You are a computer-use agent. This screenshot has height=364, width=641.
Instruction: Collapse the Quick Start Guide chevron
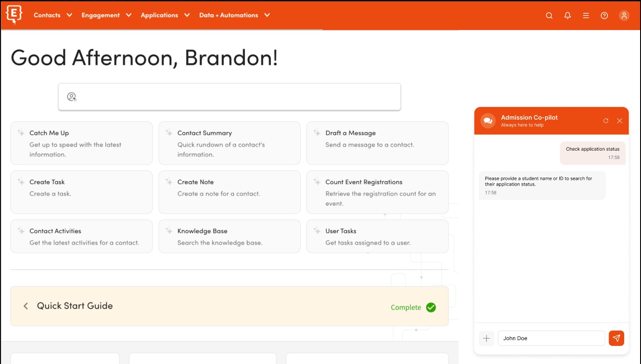[26, 306]
